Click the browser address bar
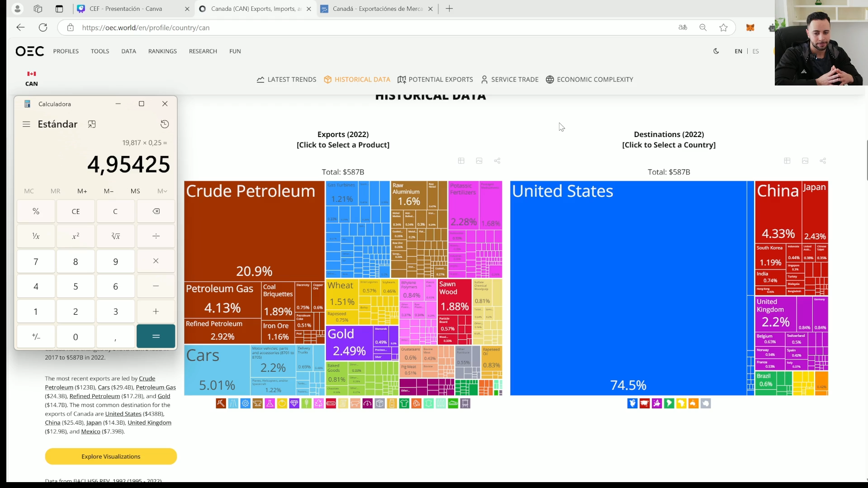This screenshot has width=868, height=488. pos(371,28)
